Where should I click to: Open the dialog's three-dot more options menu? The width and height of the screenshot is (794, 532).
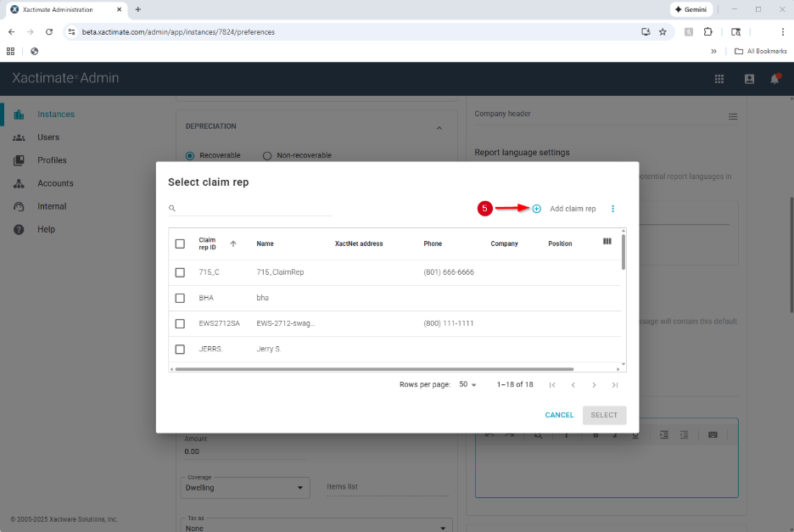(612, 209)
